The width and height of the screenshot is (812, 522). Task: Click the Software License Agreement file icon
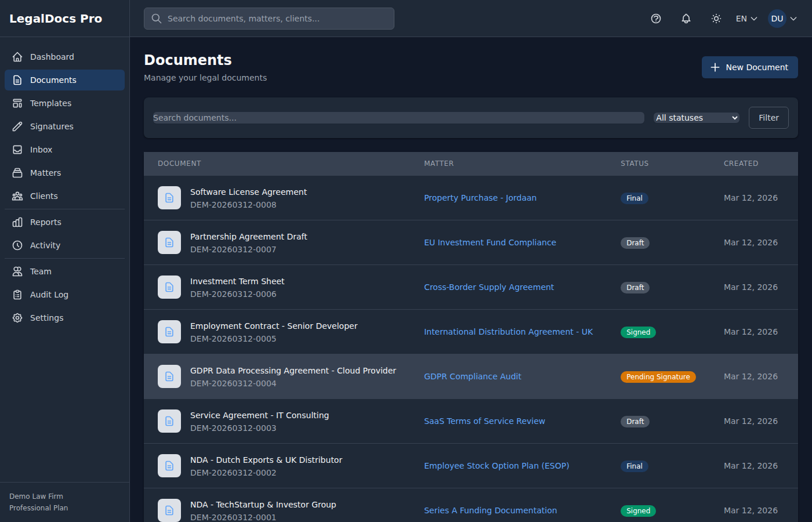(169, 198)
